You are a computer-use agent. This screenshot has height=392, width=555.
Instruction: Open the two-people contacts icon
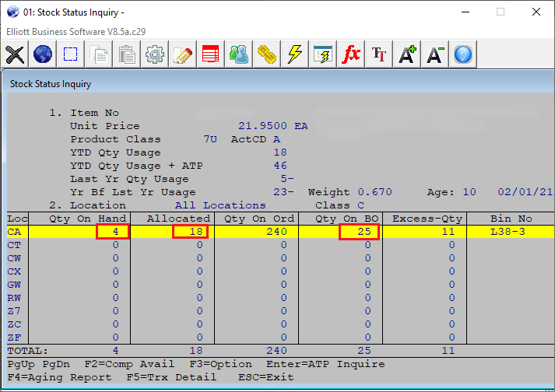click(x=239, y=54)
